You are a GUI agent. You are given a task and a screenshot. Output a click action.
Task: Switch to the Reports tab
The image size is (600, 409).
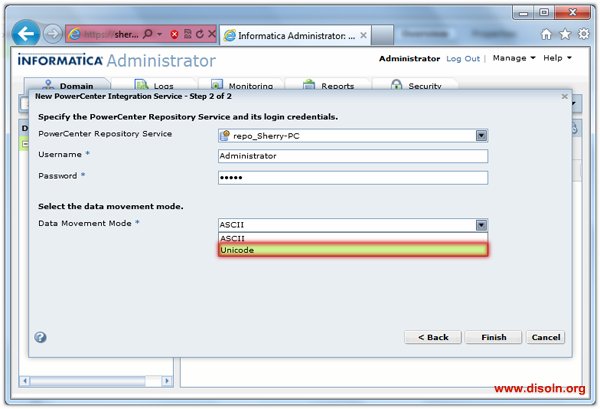328,85
